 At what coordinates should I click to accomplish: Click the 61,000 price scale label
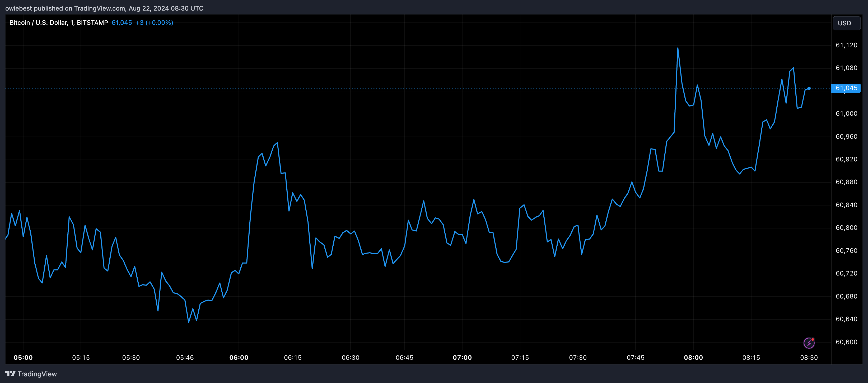(846, 114)
